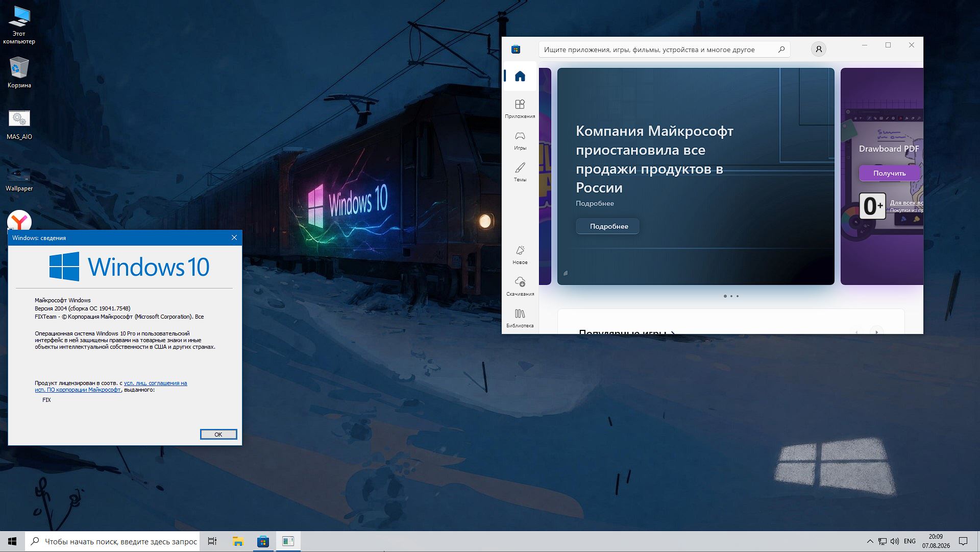Open the Yandex Browser desktop icon
Viewport: 980px width, 552px height.
pyautogui.click(x=19, y=221)
